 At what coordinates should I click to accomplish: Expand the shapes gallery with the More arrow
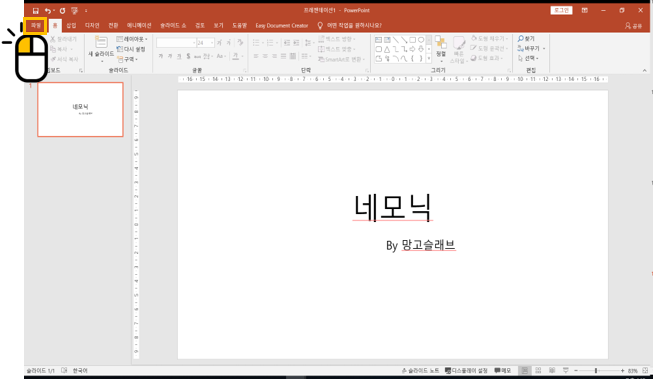(x=429, y=59)
